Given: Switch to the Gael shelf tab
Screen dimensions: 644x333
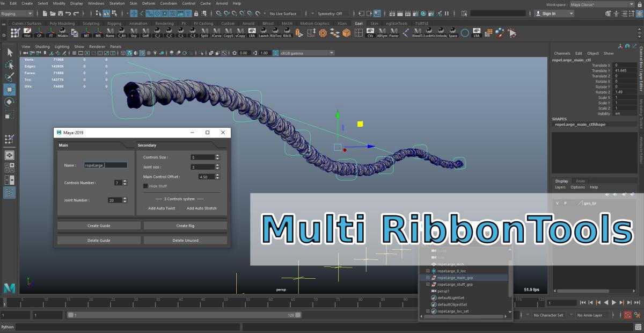Looking at the screenshot, I should (x=358, y=24).
